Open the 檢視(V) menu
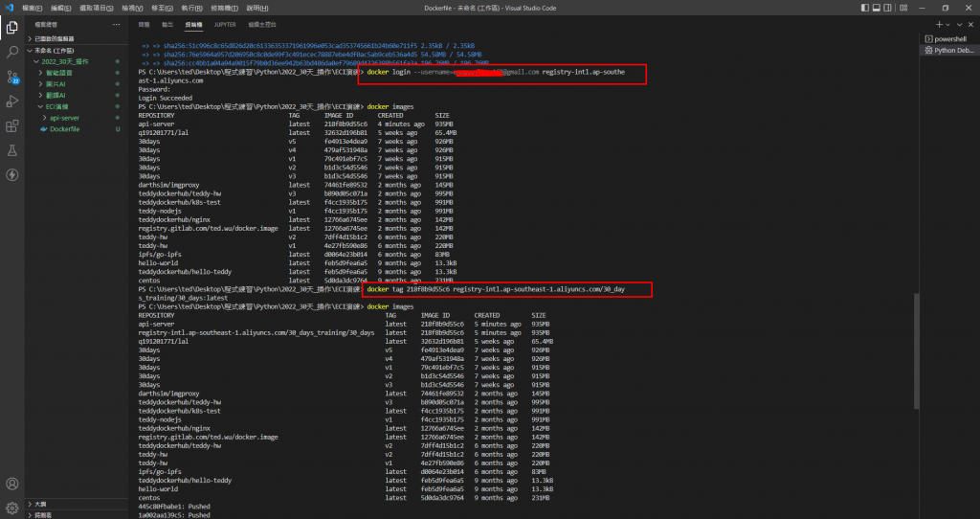 (x=132, y=8)
